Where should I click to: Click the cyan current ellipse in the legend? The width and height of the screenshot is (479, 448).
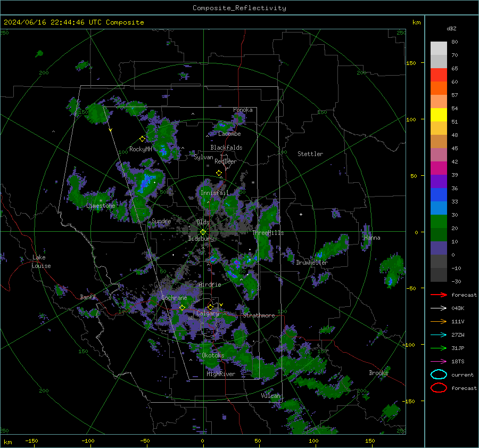[439, 374]
